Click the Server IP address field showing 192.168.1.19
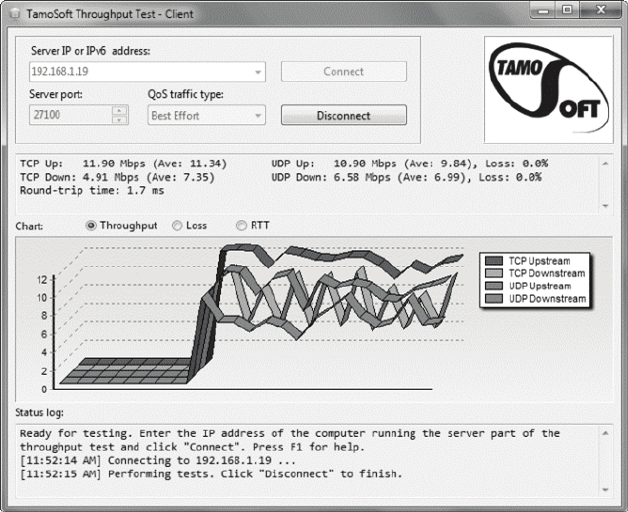Screen dimensions: 628x512 [x=147, y=72]
